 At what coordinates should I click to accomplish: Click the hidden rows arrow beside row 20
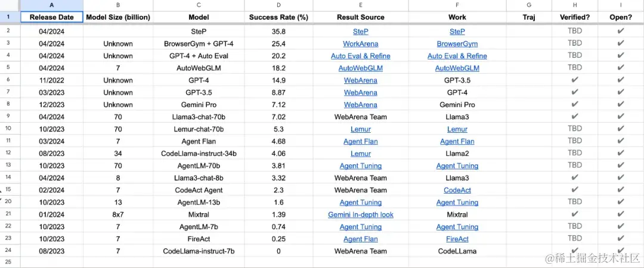point(2,200)
